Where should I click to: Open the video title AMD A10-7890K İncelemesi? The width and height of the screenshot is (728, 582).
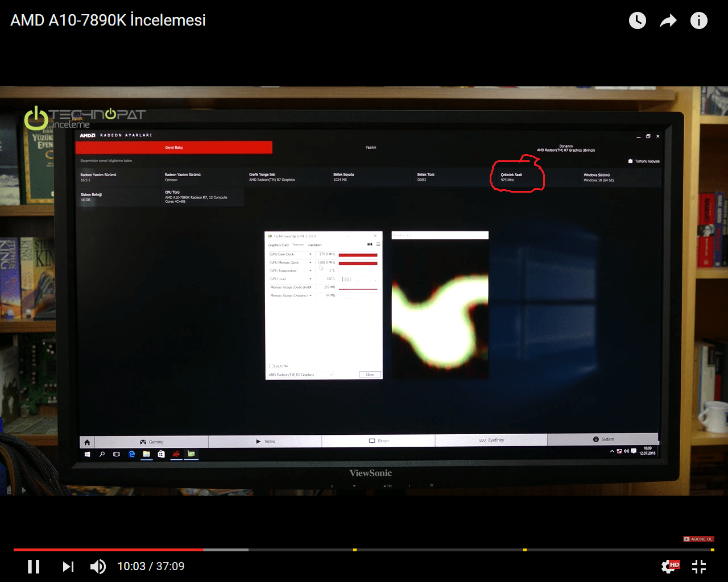[x=108, y=20]
